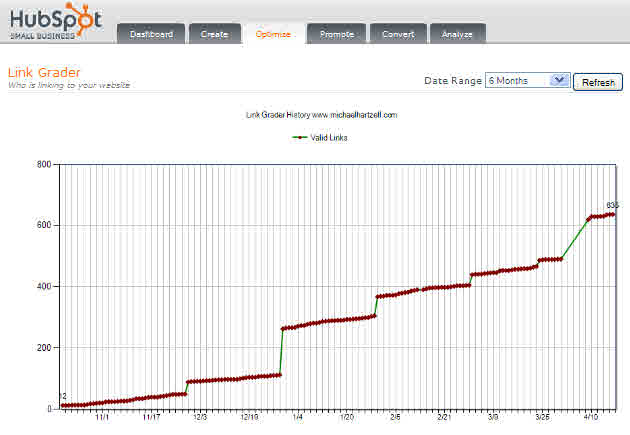Click the 400 value on vertical axis
The image size is (630, 435).
[43, 287]
